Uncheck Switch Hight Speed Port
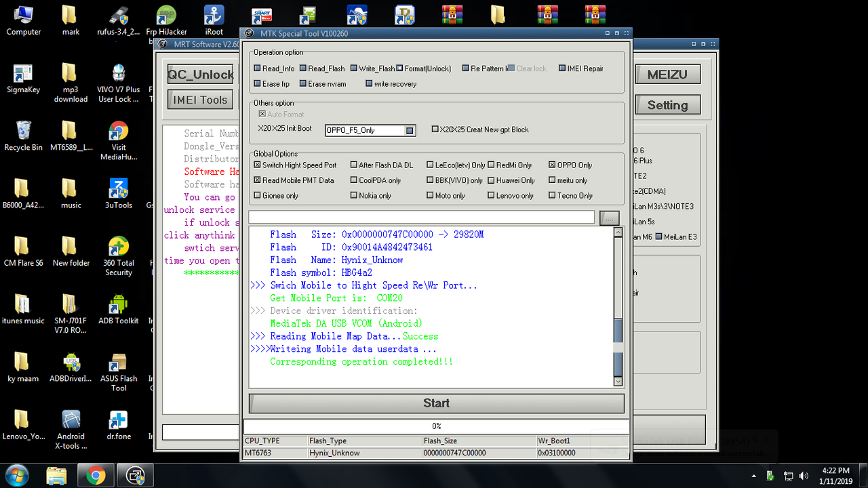The image size is (868, 488). coord(258,165)
